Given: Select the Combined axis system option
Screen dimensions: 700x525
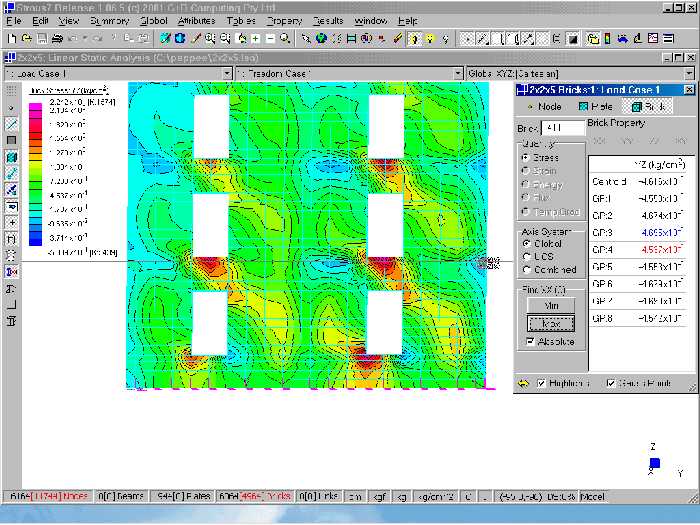Looking at the screenshot, I should 526,270.
